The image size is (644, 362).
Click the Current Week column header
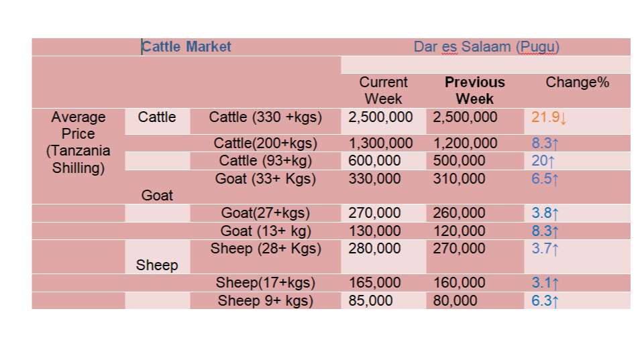[x=383, y=90]
